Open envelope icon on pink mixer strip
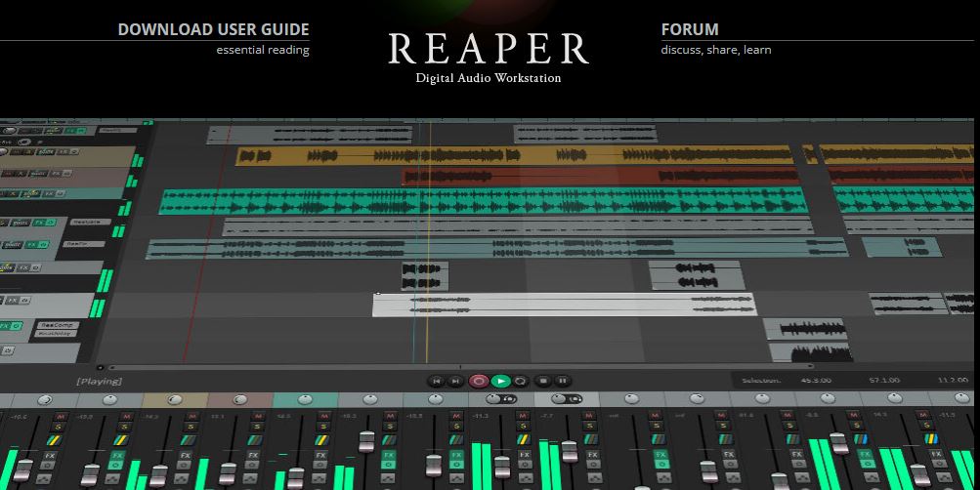 (x=250, y=478)
